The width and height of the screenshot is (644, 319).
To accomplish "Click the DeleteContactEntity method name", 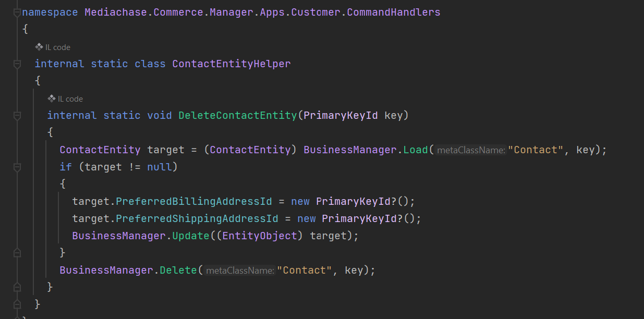I will (237, 115).
